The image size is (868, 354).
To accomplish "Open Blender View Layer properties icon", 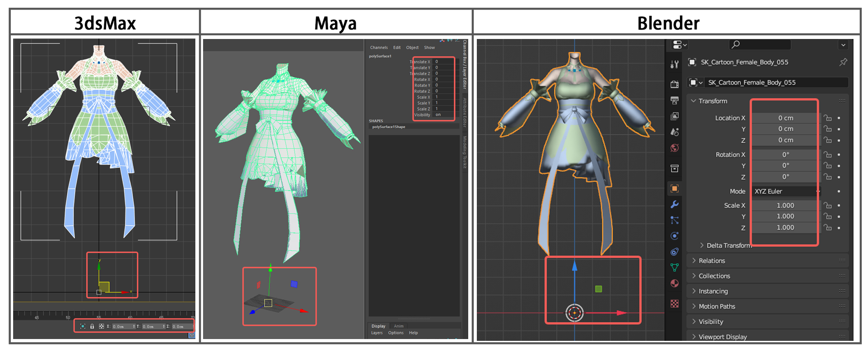I will click(x=674, y=116).
